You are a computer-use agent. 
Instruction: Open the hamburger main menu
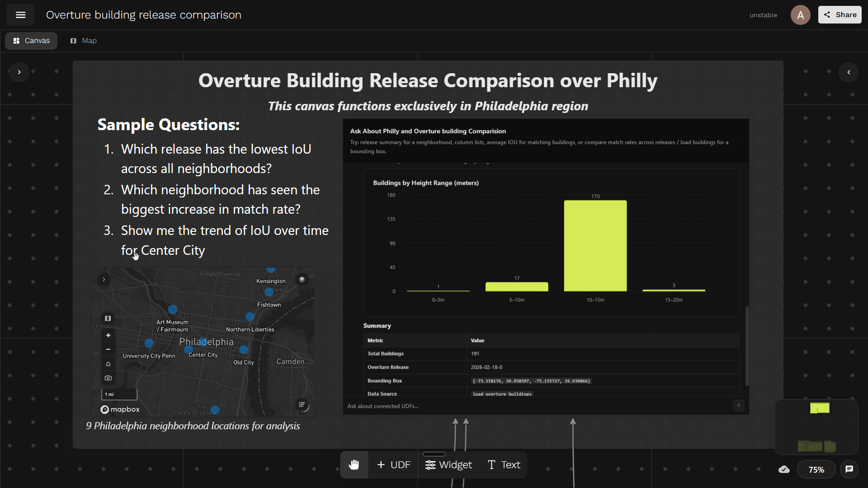click(20, 15)
